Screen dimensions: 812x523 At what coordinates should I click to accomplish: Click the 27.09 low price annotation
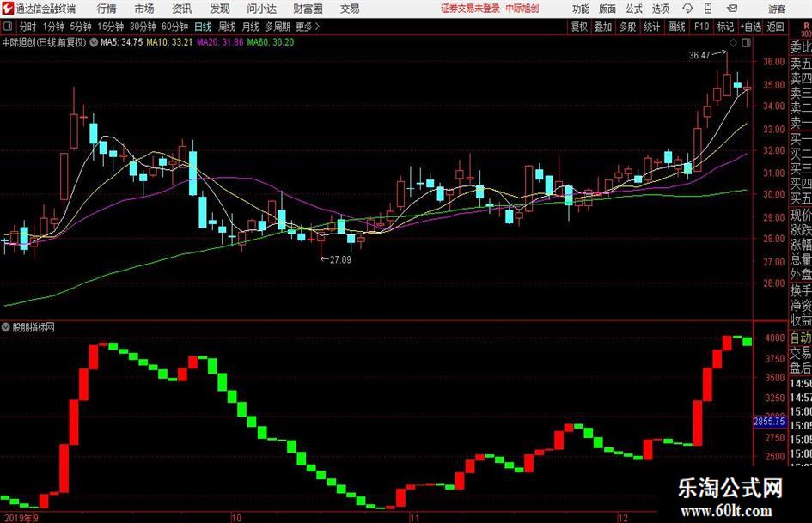click(x=341, y=260)
